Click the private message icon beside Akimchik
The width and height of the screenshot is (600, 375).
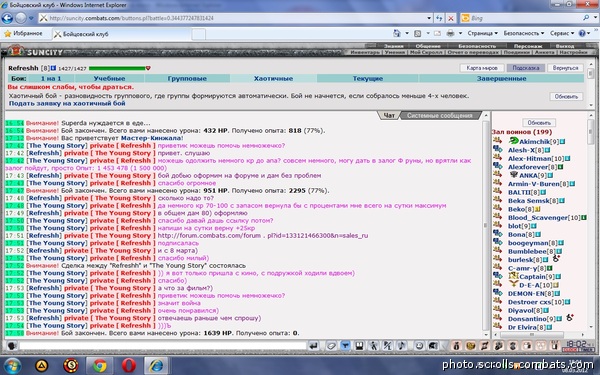coord(497,141)
